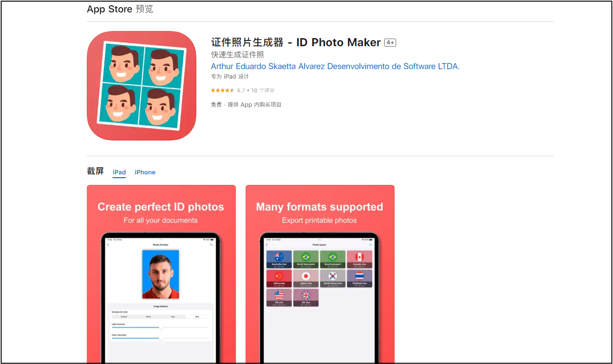Screen dimensions: 613x364
Task: Click '免费 · 提供 App 内购买项目' text
Action: coord(246,105)
